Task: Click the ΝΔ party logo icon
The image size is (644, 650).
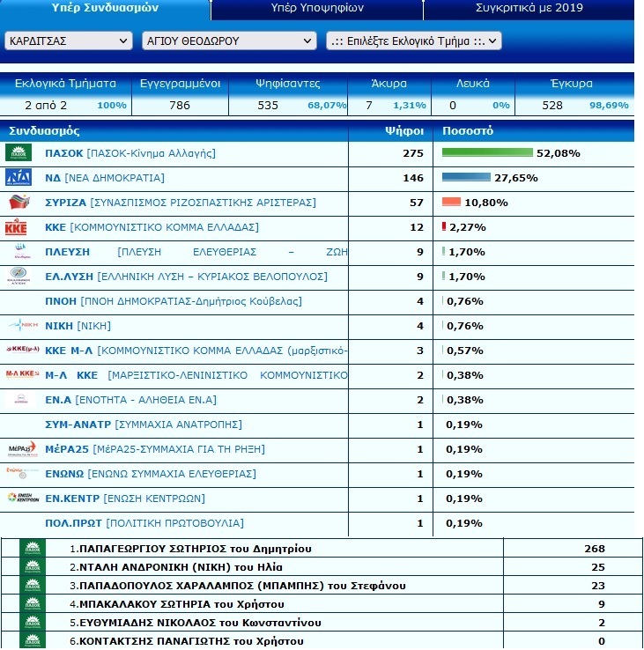Action: 19,177
